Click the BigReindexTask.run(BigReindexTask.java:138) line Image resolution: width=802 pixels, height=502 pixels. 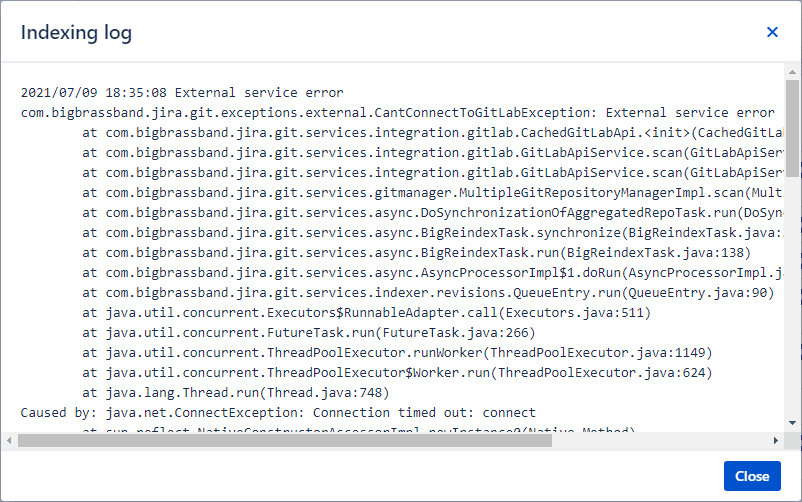click(x=416, y=252)
